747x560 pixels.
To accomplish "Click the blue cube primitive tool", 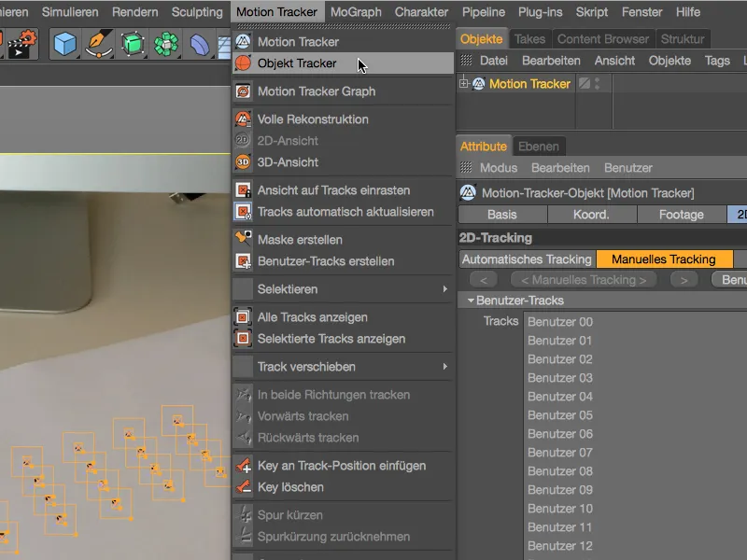I will point(64,44).
